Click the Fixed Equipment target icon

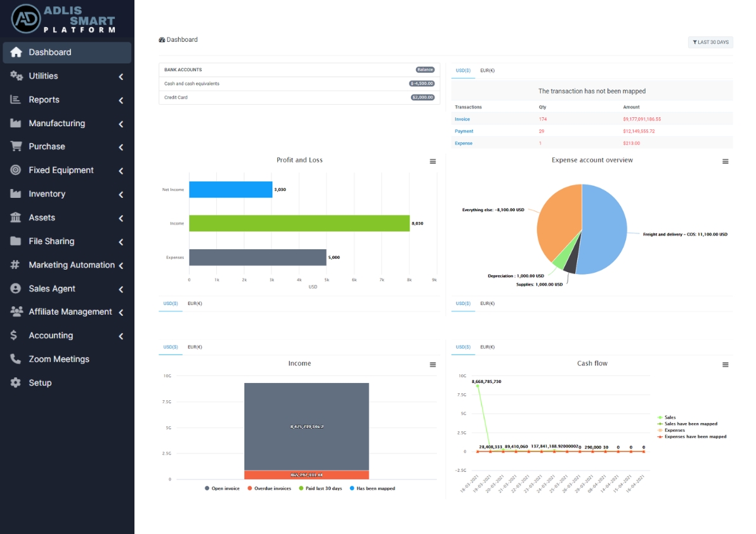click(16, 170)
